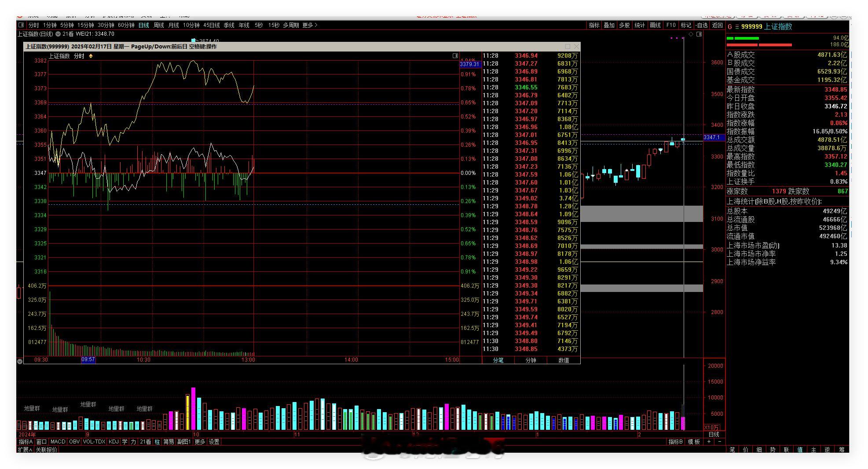This screenshot has width=868, height=469.
Task: Toggle the left sidebar panel icon
Action: click(x=21, y=25)
